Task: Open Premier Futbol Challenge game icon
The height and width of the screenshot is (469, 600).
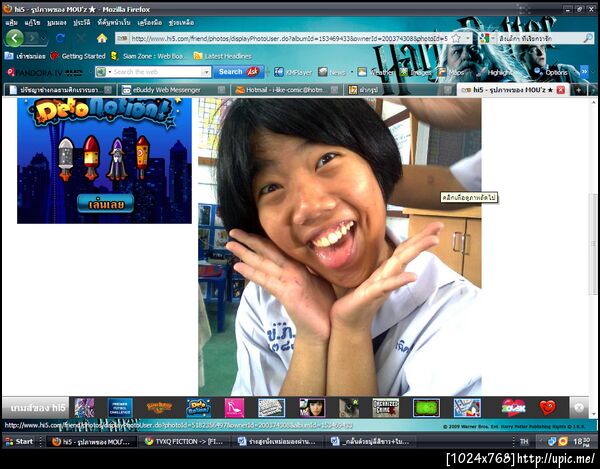Action: pyautogui.click(x=120, y=408)
